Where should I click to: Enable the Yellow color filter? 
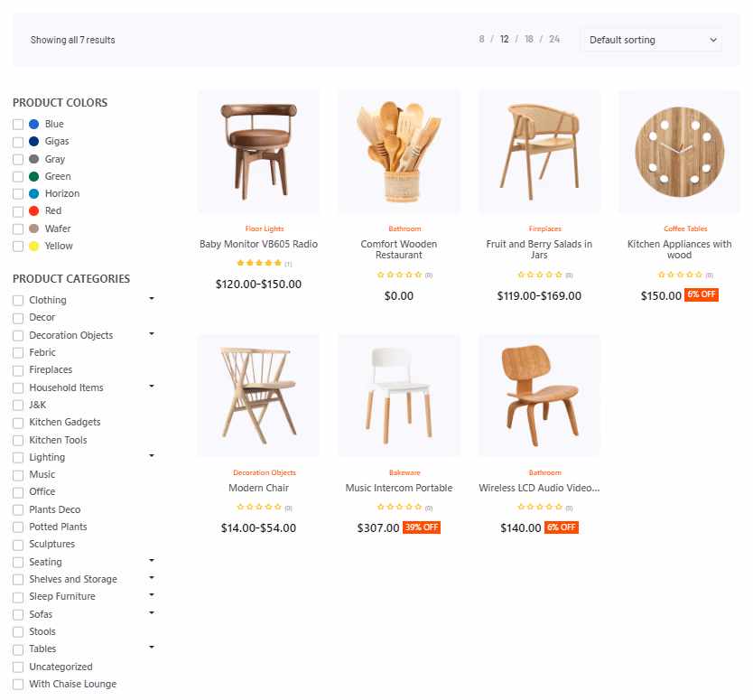click(x=16, y=246)
